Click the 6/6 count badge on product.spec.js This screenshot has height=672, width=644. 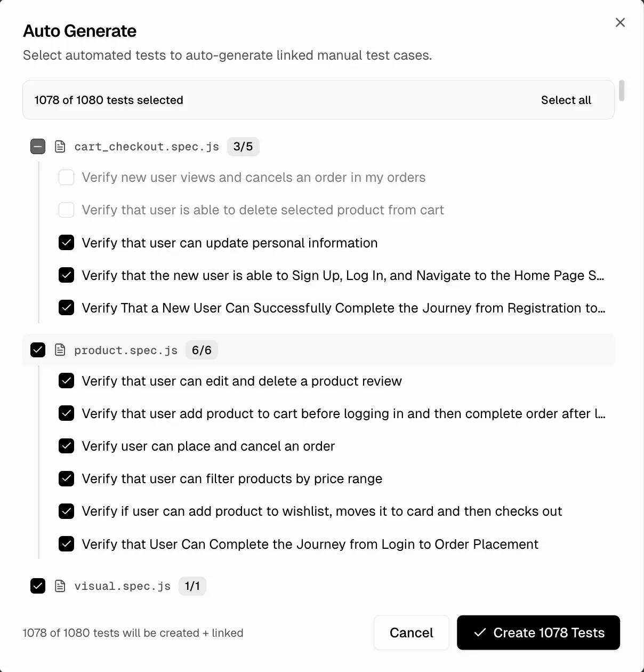(x=202, y=350)
